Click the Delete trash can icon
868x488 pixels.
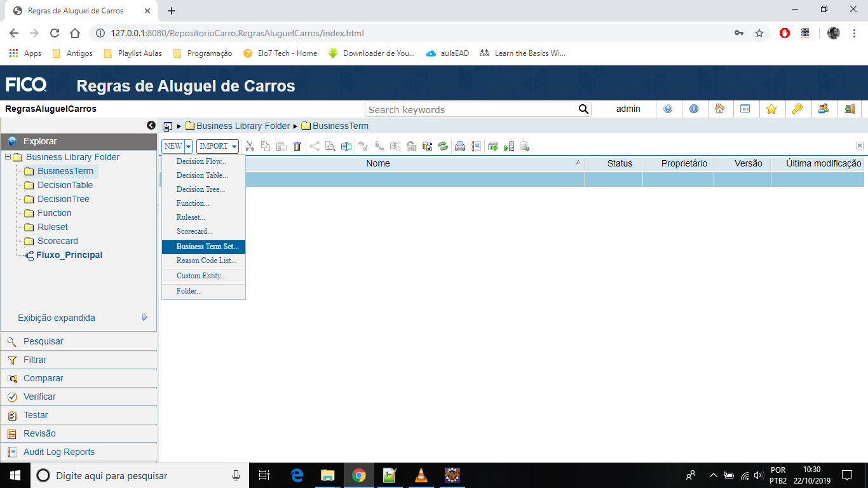297,146
